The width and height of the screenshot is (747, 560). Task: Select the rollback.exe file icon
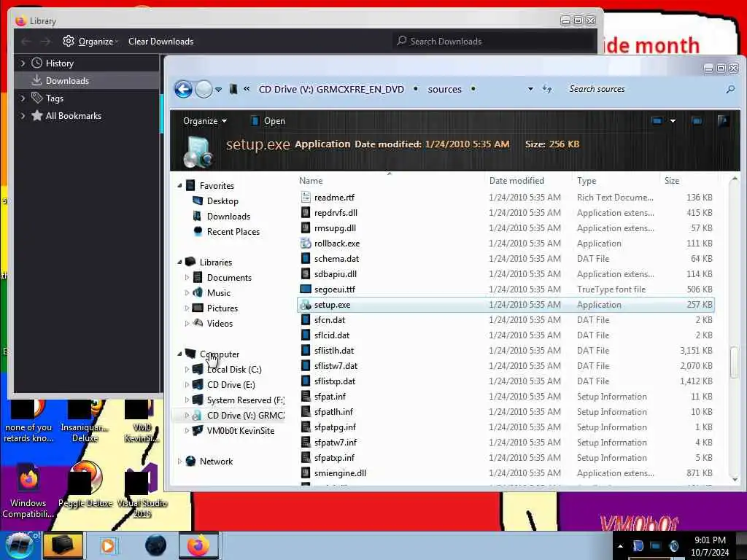click(306, 244)
